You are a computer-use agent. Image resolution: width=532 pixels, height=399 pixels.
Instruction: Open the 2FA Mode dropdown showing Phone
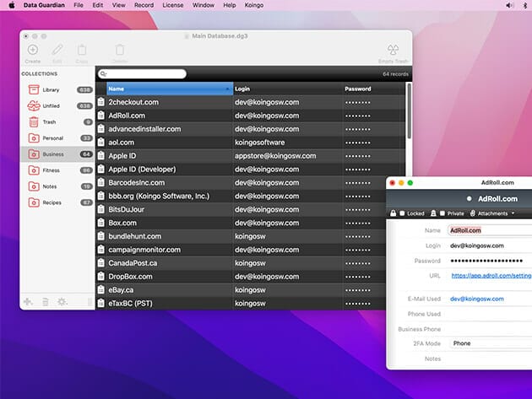coord(490,344)
